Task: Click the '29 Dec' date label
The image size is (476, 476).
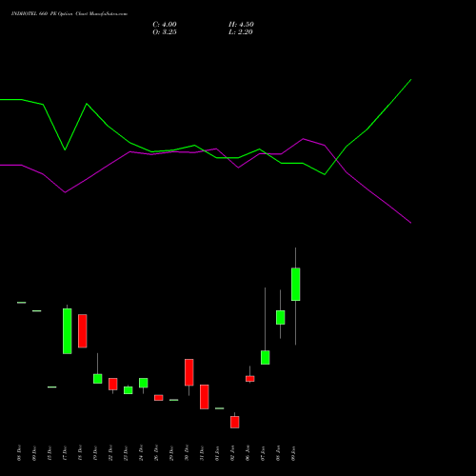Action: coord(171,453)
